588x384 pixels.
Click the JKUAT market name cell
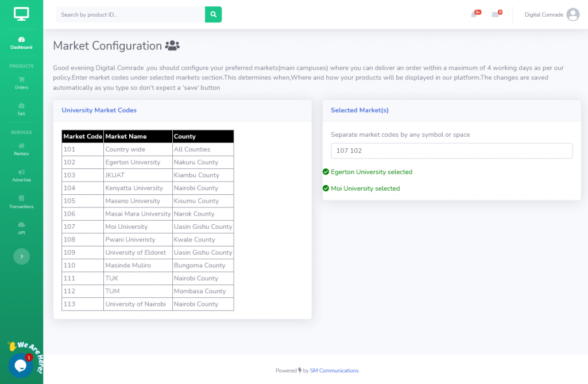(138, 175)
